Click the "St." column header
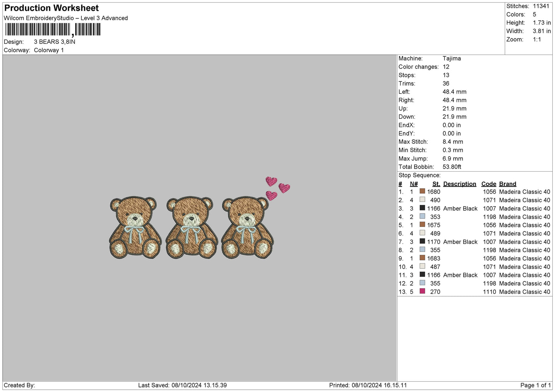555x392 pixels. [x=436, y=184]
